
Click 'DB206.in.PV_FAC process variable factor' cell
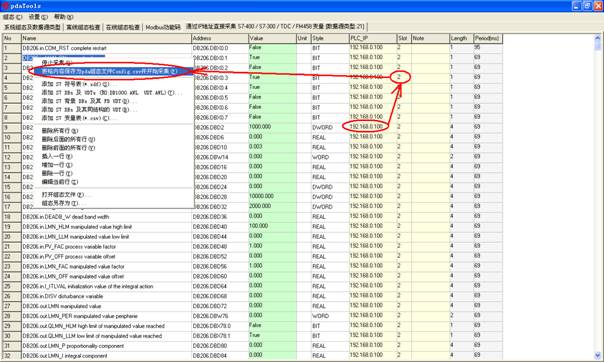click(106, 246)
